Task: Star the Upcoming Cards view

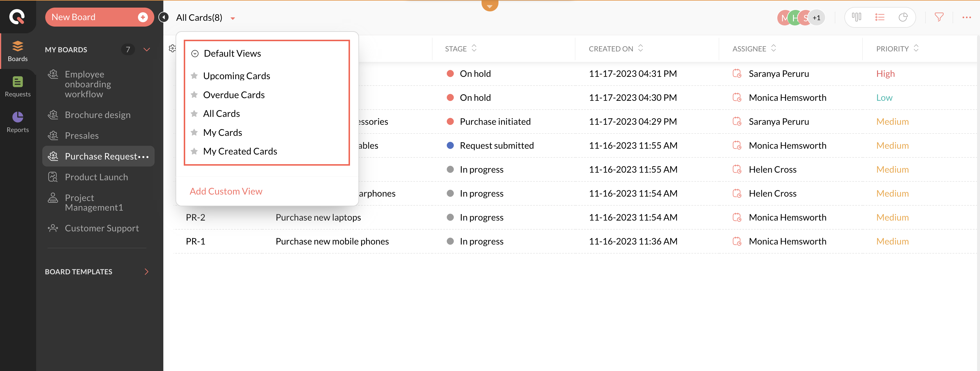Action: tap(194, 75)
